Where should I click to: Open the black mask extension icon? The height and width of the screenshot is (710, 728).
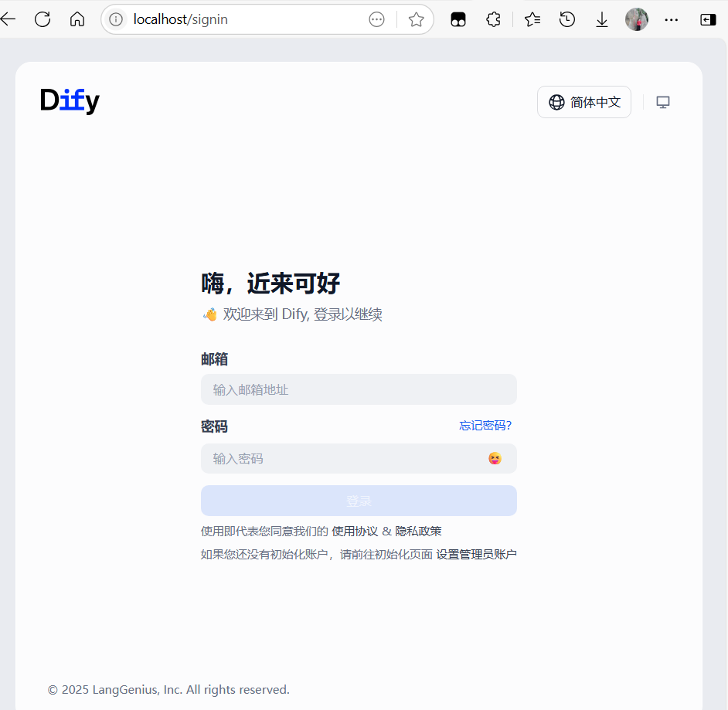458,19
